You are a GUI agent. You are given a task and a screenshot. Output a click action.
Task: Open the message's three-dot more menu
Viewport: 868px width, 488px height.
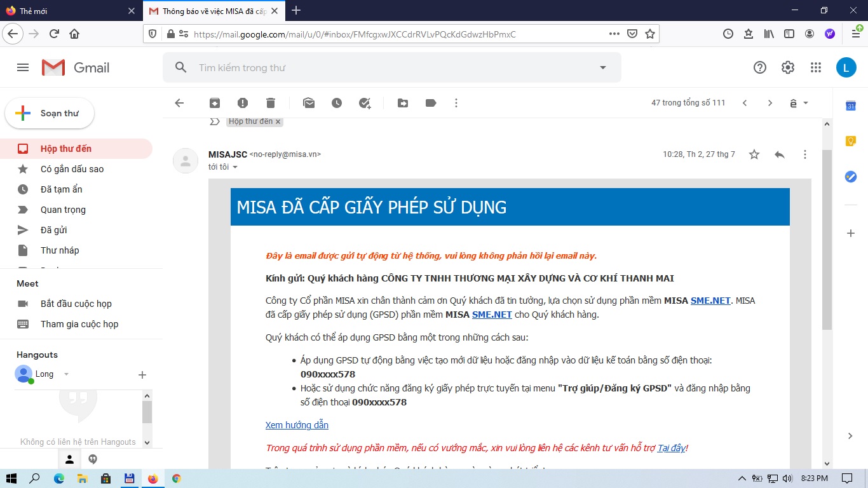pyautogui.click(x=805, y=154)
